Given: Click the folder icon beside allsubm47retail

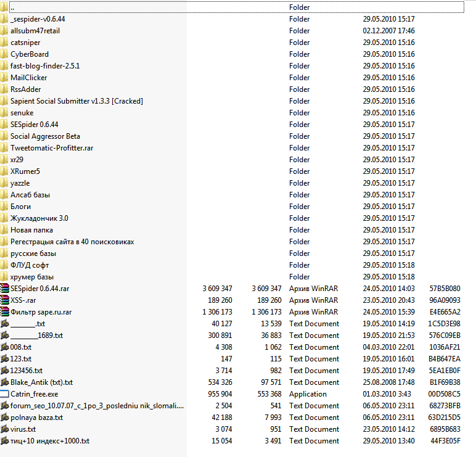Looking at the screenshot, I should [4, 31].
